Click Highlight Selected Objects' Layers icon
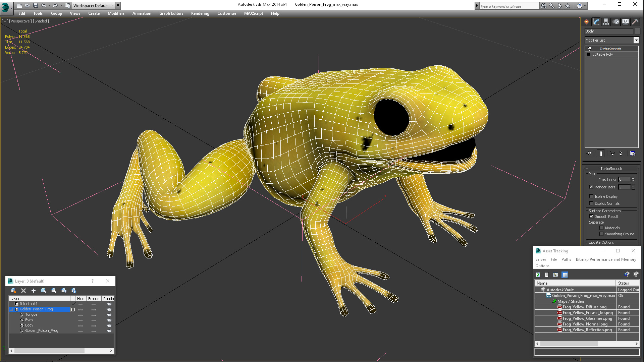Screen dimensions: 644x362 (54, 291)
